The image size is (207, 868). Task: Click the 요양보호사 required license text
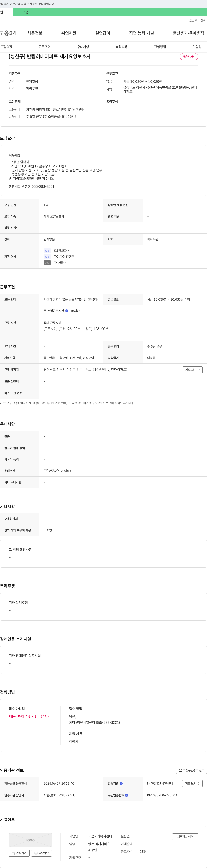(x=61, y=250)
